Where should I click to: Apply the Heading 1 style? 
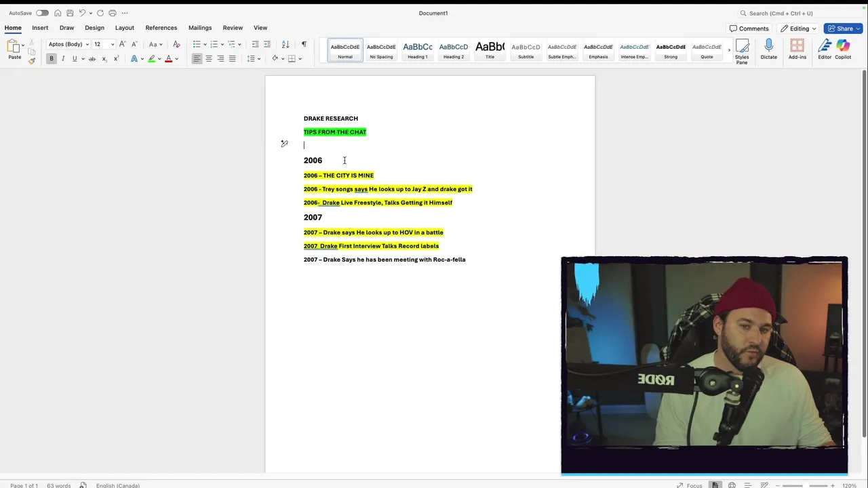417,50
